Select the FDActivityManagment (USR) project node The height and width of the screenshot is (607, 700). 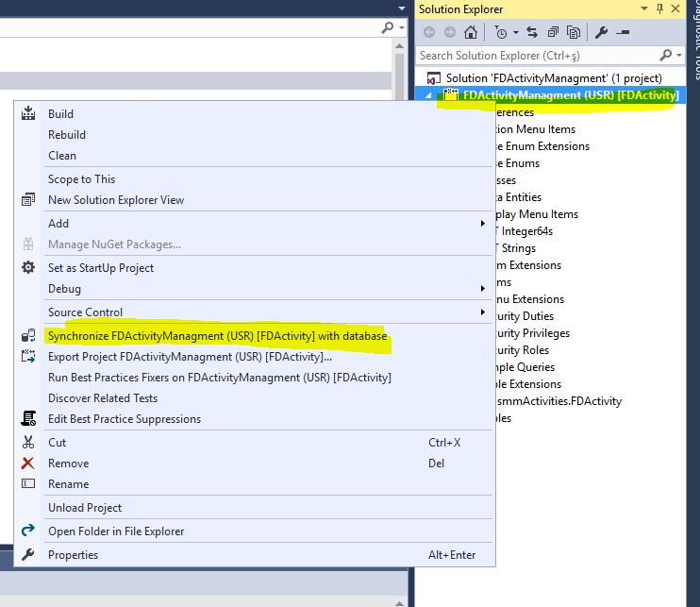(571, 95)
